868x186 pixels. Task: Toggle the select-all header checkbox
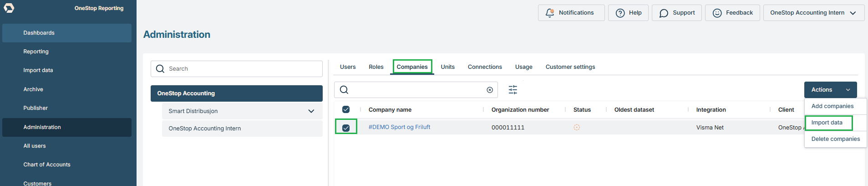pos(346,109)
